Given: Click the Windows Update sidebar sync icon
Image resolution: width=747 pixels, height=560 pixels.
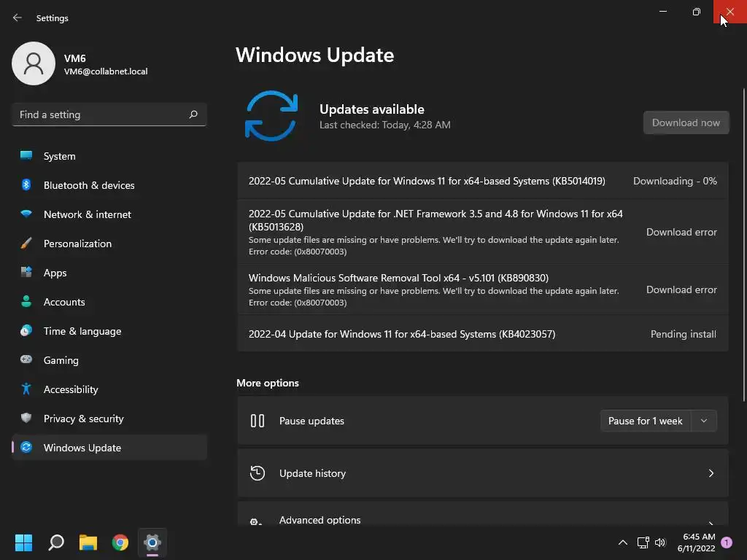Looking at the screenshot, I should (x=26, y=447).
